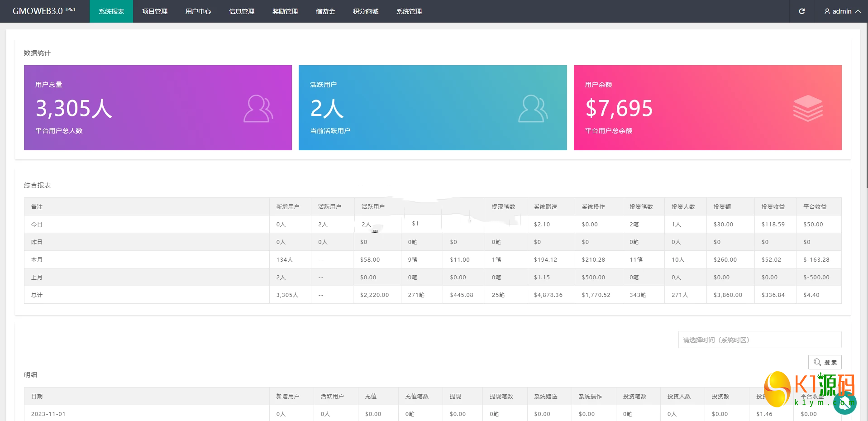Click the magnifier icon on search button
868x421 pixels.
817,362
